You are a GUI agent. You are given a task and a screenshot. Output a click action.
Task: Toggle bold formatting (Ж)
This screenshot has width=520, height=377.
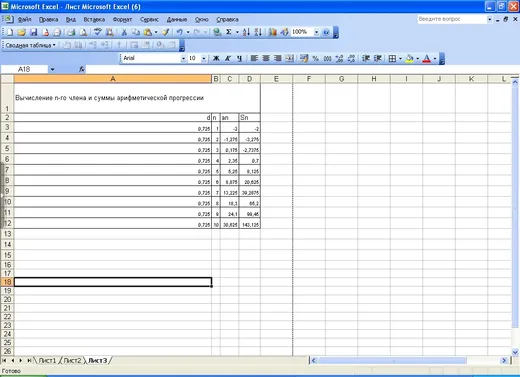(x=216, y=58)
